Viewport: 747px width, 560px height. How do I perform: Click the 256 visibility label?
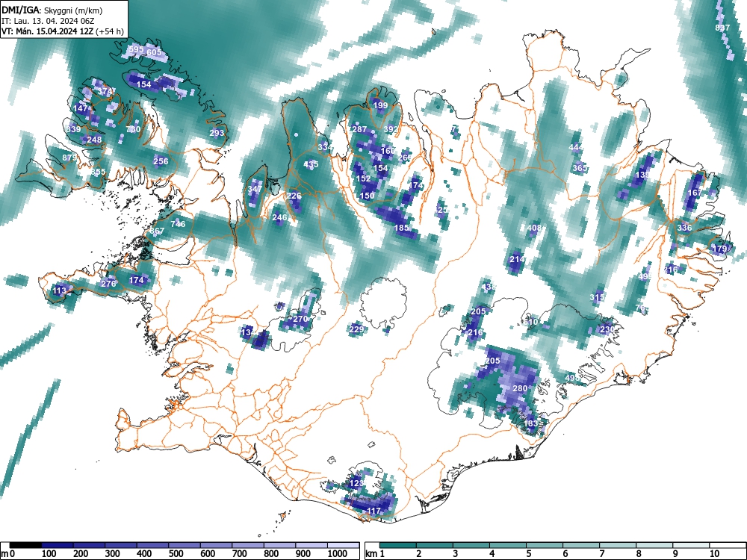point(161,161)
